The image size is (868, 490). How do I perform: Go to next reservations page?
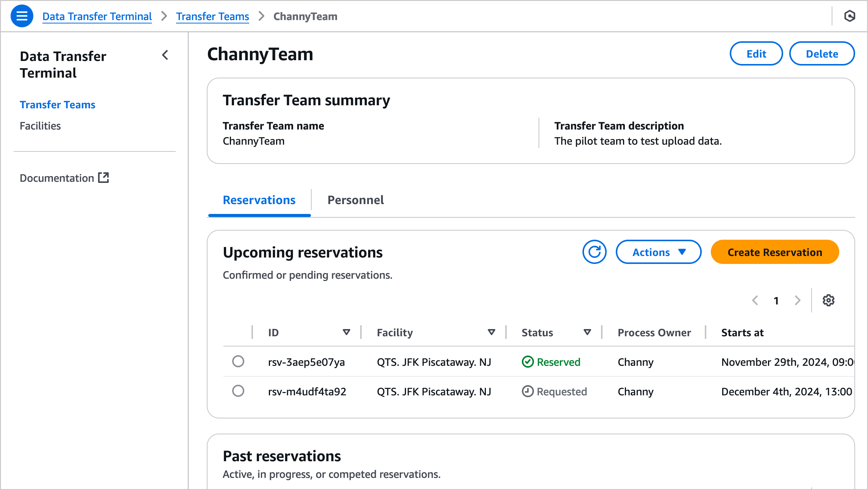[798, 301]
